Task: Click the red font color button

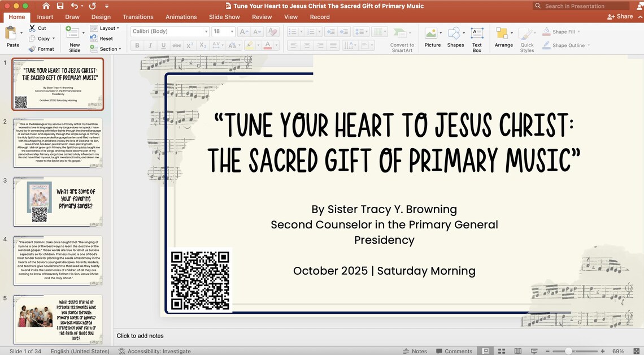Action: click(x=268, y=45)
